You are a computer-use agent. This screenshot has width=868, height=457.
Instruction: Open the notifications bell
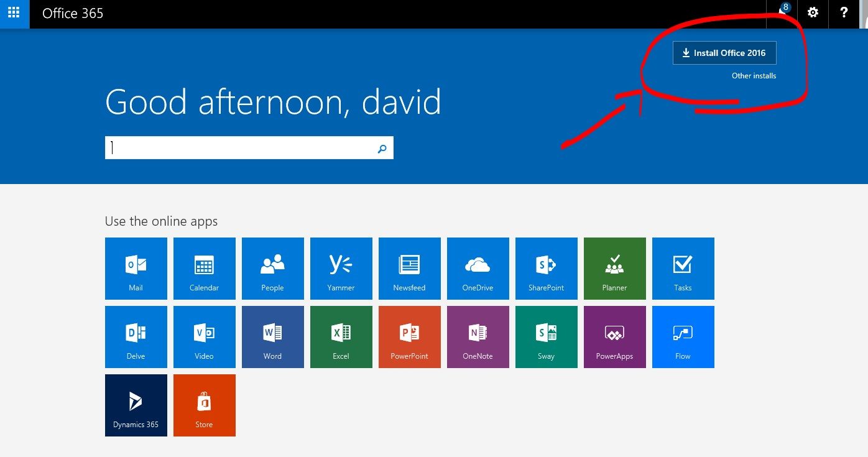point(782,13)
